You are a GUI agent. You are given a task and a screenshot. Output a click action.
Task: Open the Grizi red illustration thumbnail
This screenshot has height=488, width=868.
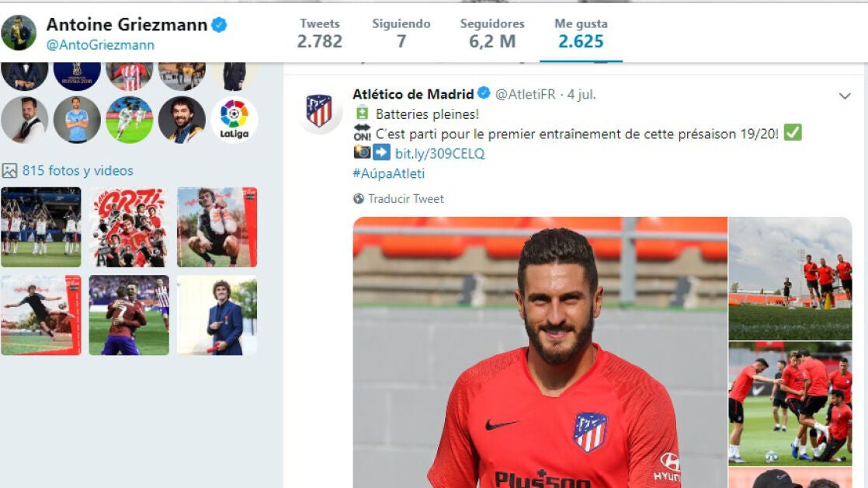(129, 227)
